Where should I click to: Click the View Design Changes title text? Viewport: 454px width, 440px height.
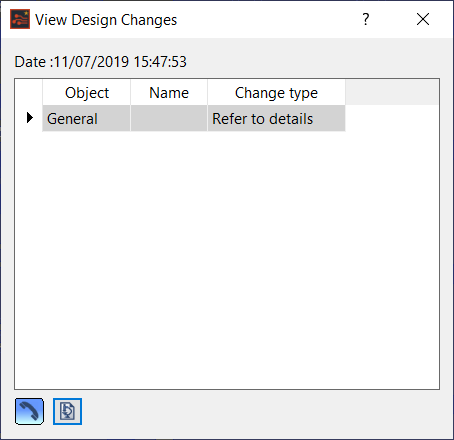pos(106,20)
